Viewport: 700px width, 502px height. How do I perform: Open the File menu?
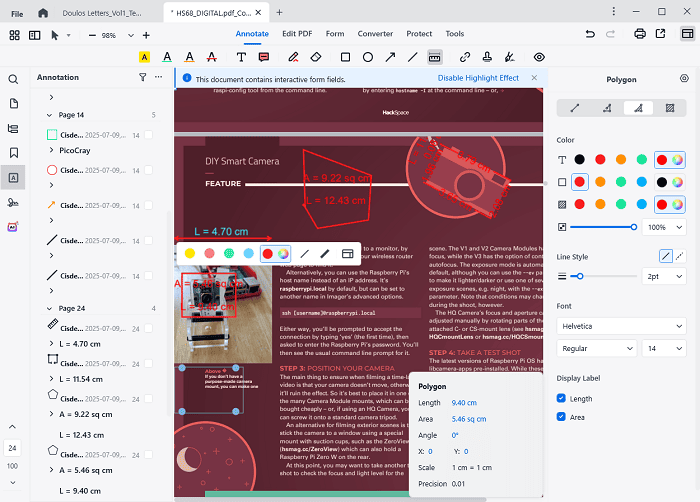coord(15,13)
